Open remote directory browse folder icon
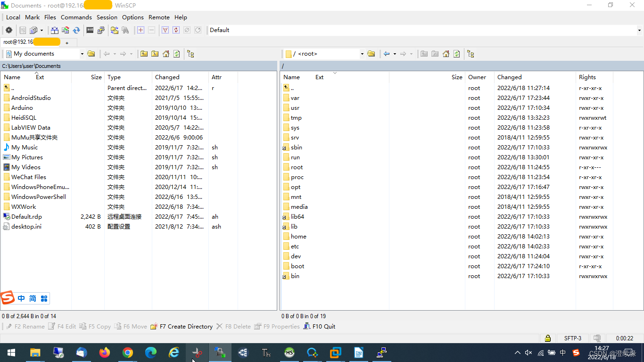644x362 pixels. tap(371, 54)
